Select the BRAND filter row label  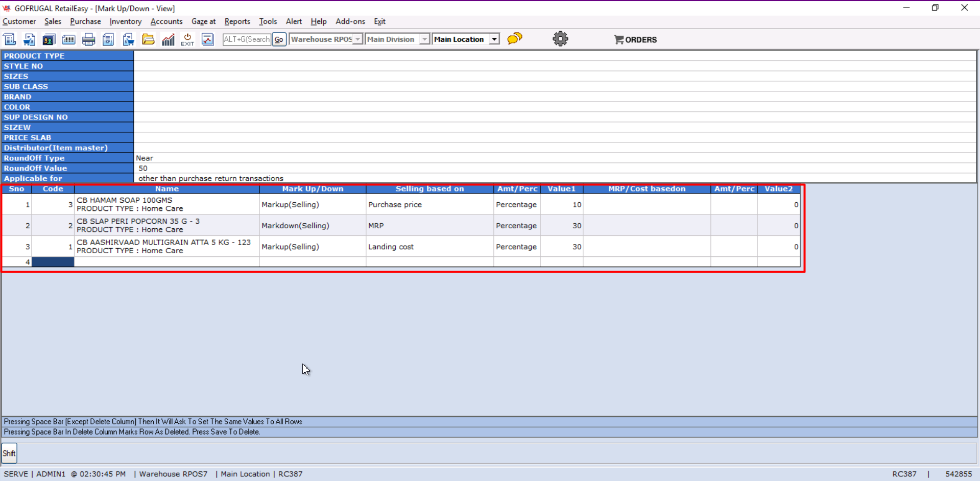[67, 97]
